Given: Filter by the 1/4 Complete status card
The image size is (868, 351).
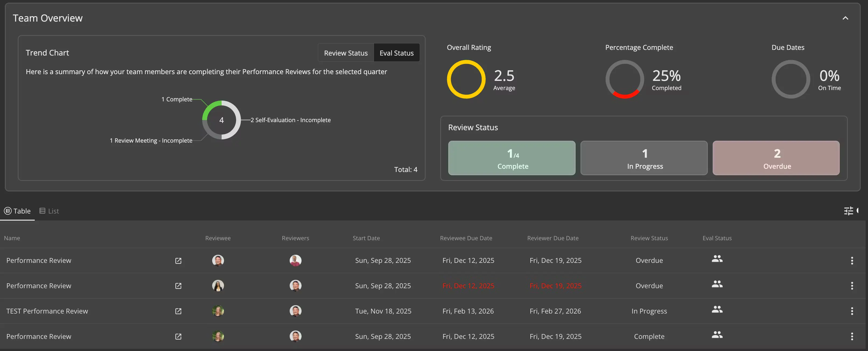Looking at the screenshot, I should [512, 158].
